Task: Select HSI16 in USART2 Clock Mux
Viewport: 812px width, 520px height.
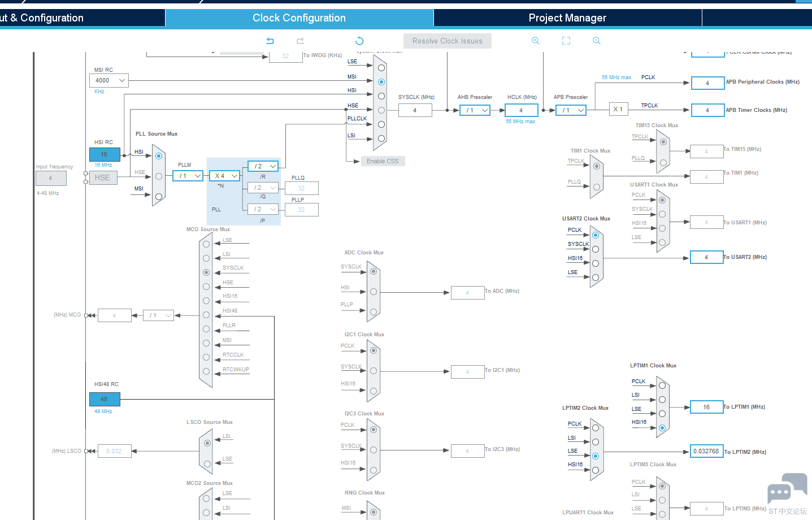Action: (x=596, y=263)
